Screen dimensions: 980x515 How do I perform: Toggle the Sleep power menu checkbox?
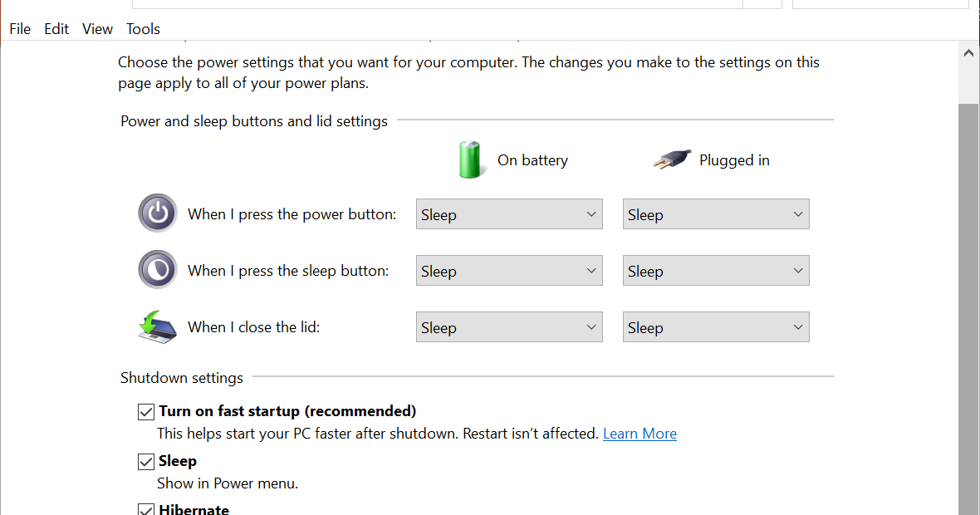click(x=146, y=461)
